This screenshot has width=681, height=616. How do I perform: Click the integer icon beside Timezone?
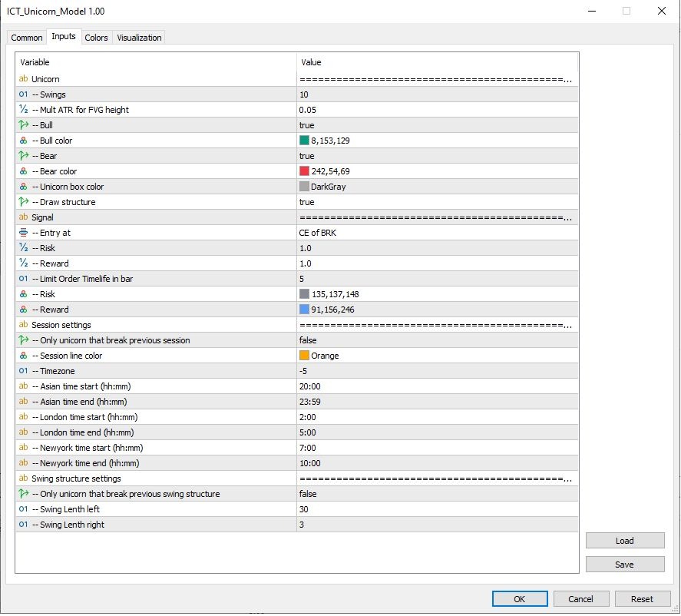(x=23, y=371)
